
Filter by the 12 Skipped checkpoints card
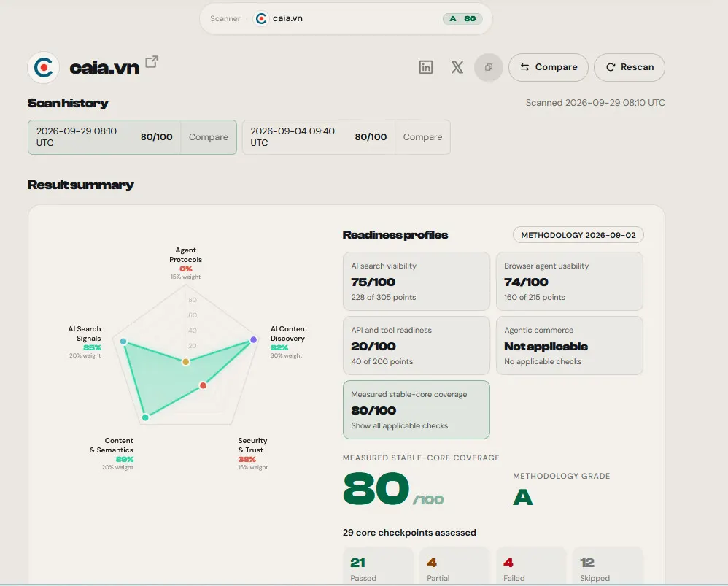click(608, 566)
